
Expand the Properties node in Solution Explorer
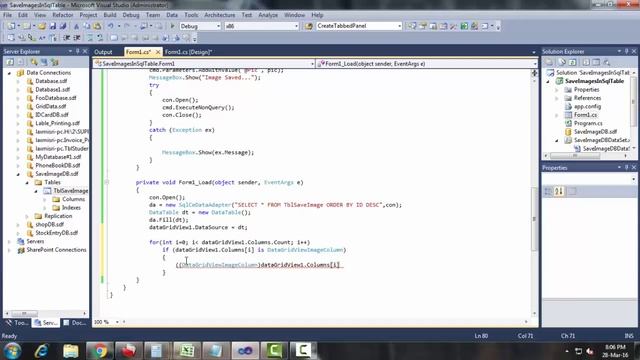click(x=557, y=89)
